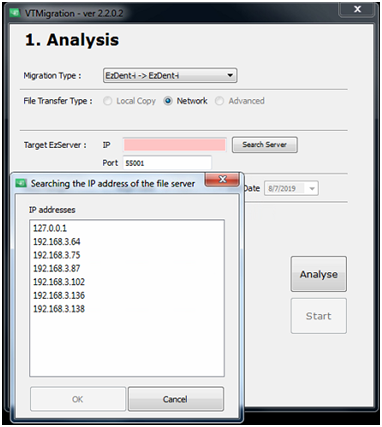
Task: Select IP address 192.168.3.87
Action: click(57, 268)
